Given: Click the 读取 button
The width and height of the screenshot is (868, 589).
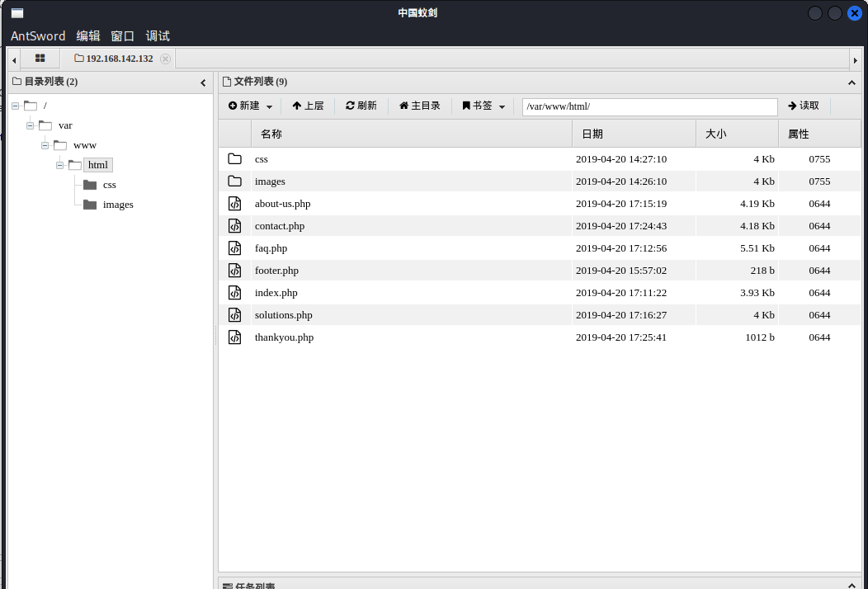Looking at the screenshot, I should 804,106.
